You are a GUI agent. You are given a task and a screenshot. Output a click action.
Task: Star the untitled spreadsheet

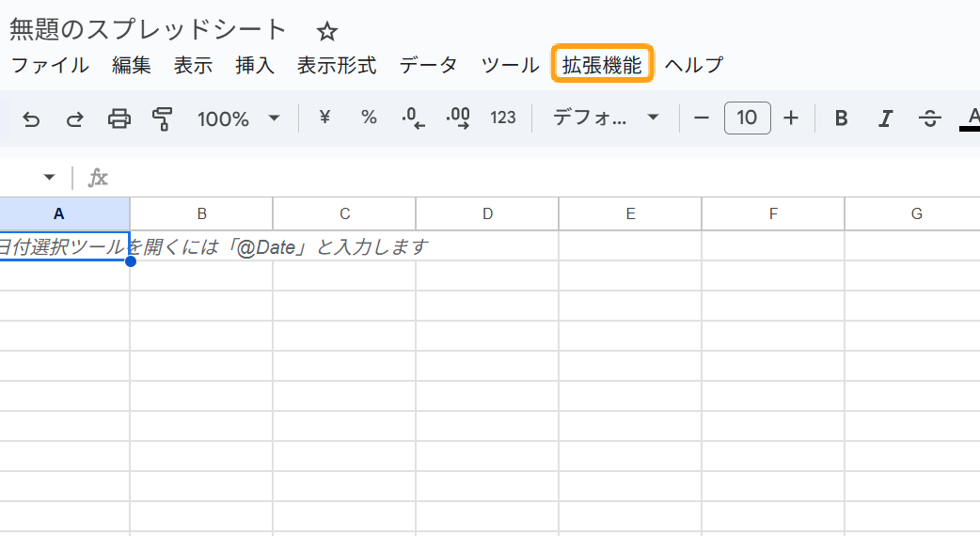click(x=327, y=31)
